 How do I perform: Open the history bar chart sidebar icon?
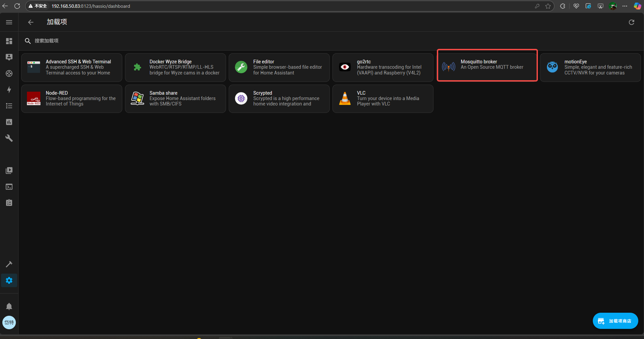point(9,122)
